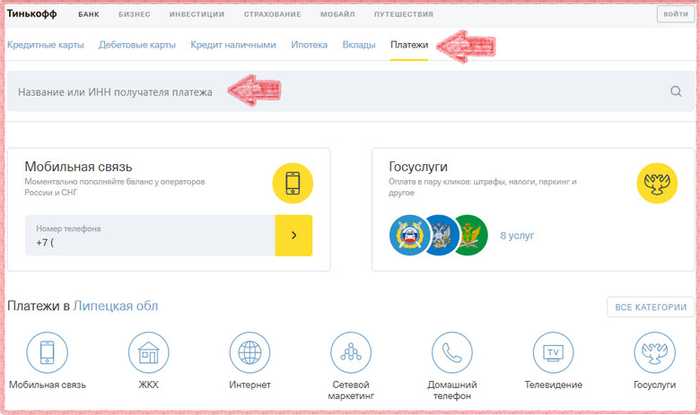Open Сетевой маркетинг category icon
700x415 pixels.
pos(351,352)
